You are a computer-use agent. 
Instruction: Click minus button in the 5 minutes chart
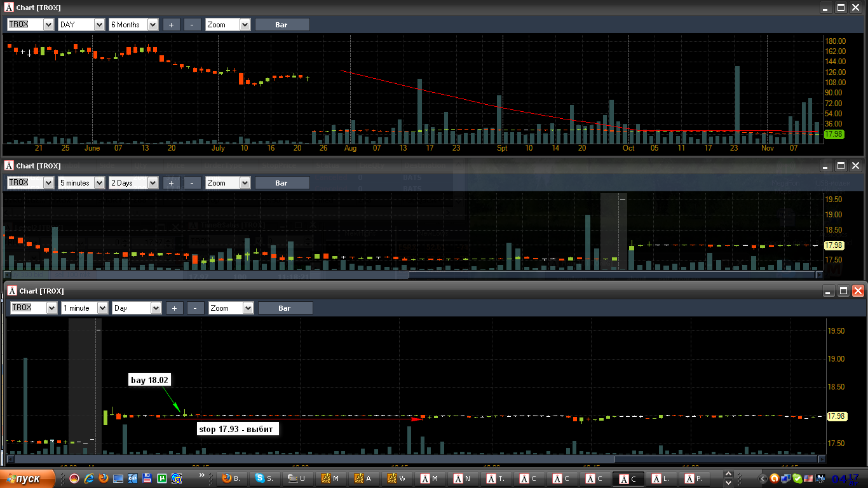(x=192, y=183)
